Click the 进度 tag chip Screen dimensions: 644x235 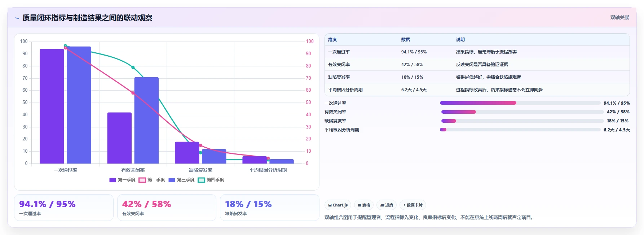click(387, 205)
